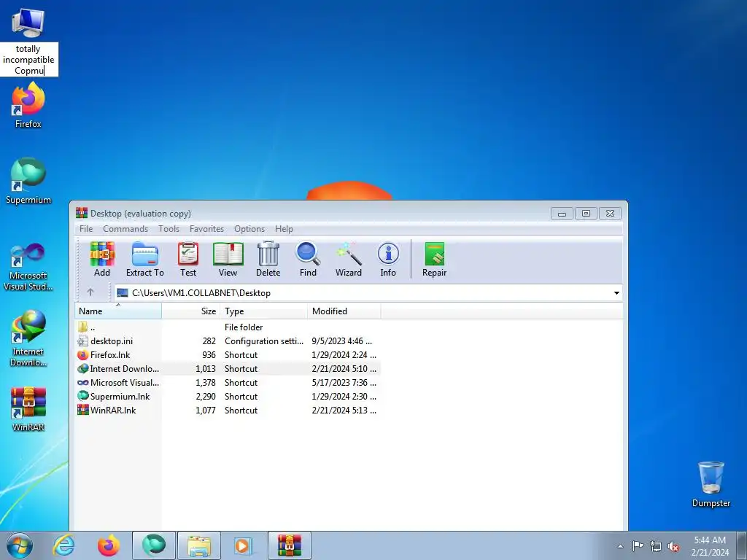Viewport: 747px width, 560px height.
Task: Open the taskbar clock showing 5:44 AM
Action: tap(710, 546)
